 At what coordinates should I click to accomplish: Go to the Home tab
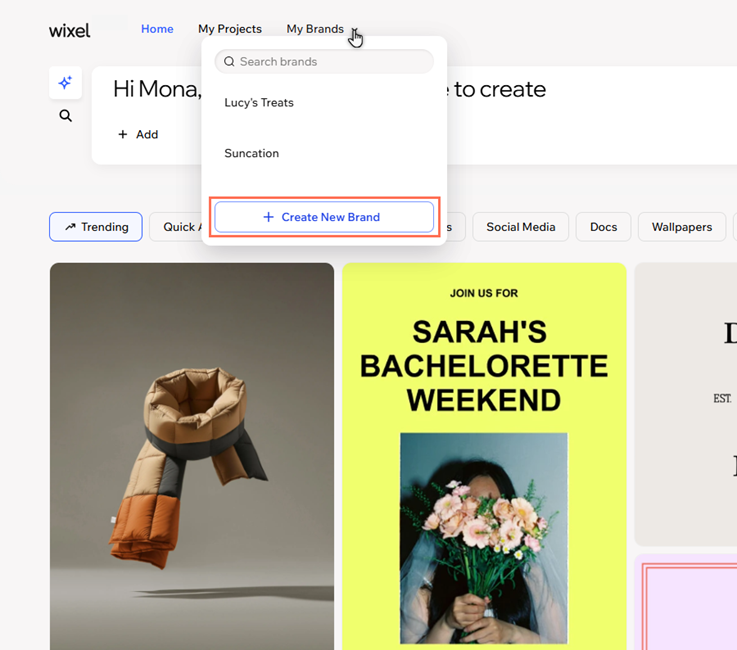coord(157,29)
